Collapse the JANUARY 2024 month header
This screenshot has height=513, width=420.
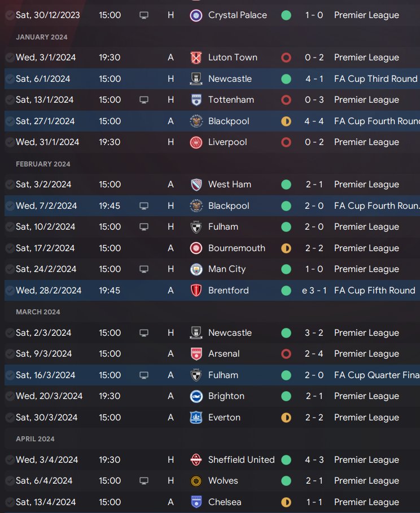[x=42, y=37]
